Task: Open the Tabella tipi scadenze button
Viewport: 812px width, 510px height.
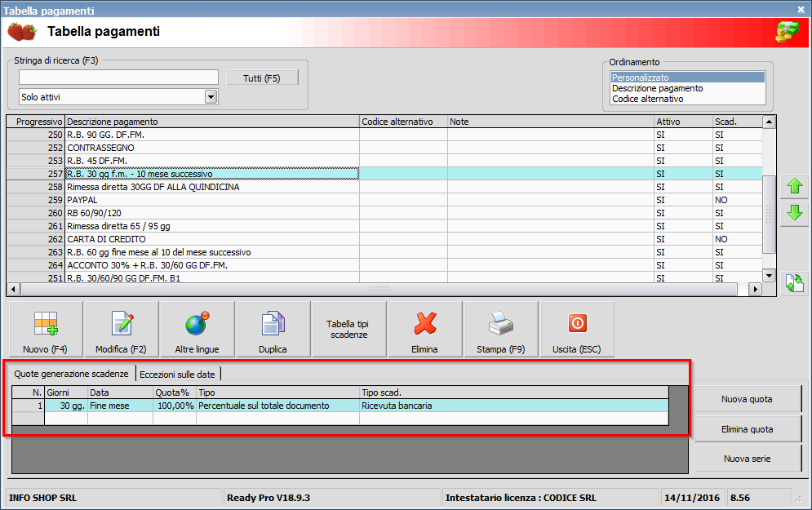Action: [x=349, y=330]
